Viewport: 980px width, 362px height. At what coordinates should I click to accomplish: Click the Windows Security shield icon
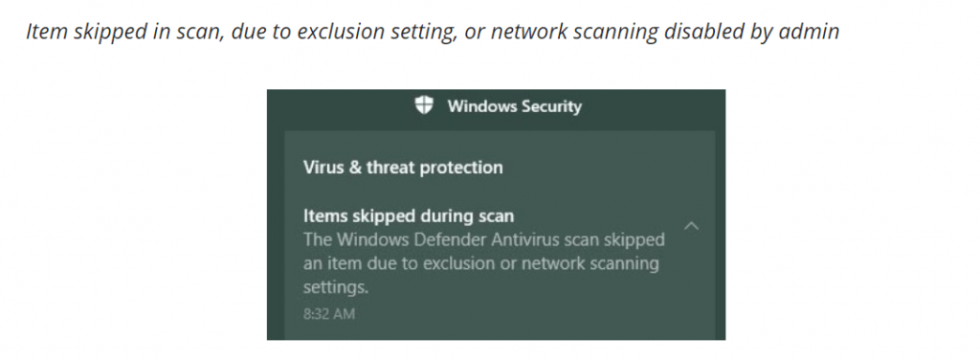424,105
